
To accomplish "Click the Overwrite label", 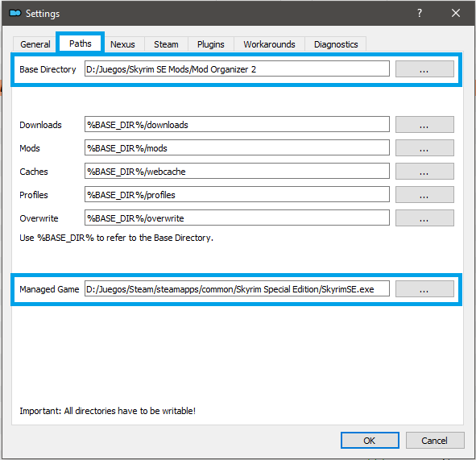I will (39, 218).
